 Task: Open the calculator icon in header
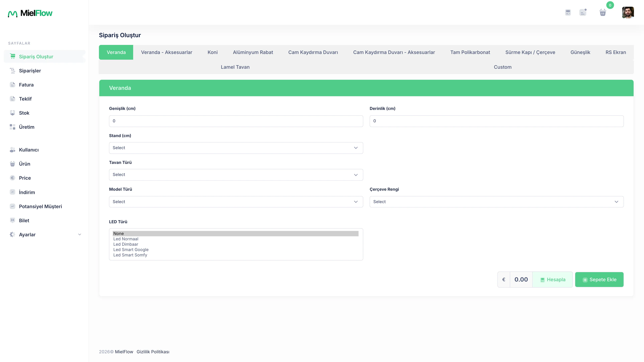click(568, 13)
